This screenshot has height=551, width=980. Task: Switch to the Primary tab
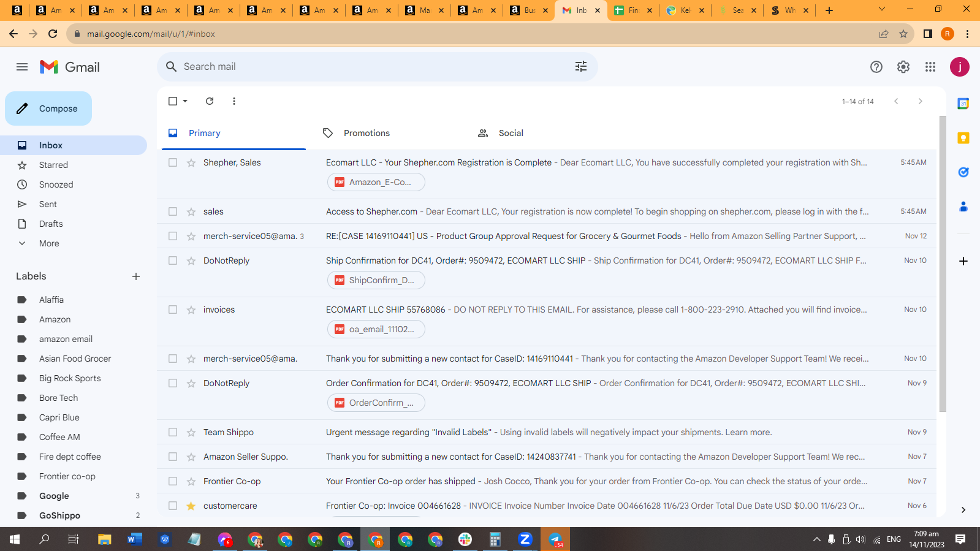pos(234,133)
